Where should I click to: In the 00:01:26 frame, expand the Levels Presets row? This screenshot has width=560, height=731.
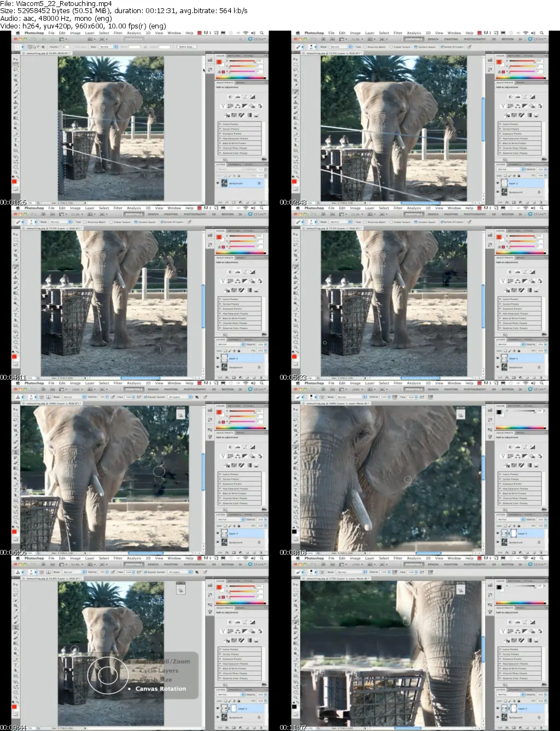[x=240, y=124]
